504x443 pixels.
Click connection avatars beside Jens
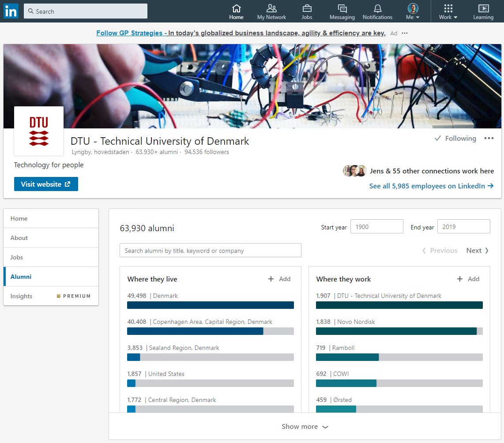354,171
